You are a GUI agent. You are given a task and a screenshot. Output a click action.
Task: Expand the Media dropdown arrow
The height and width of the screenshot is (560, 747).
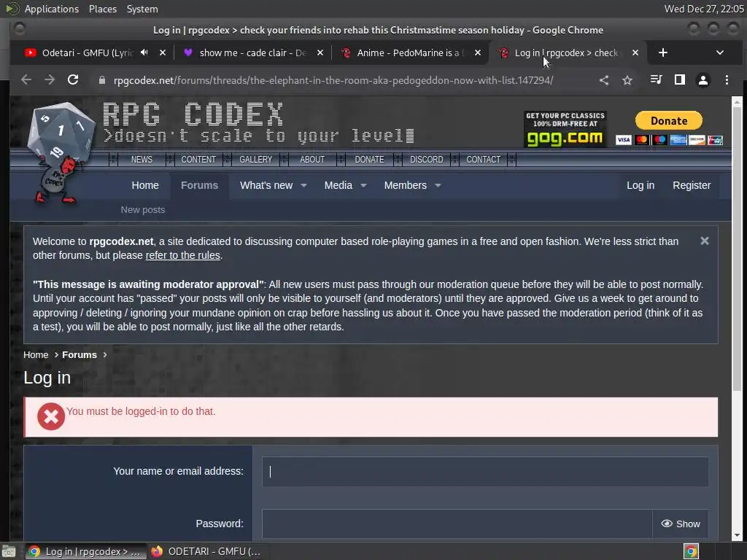(x=363, y=185)
